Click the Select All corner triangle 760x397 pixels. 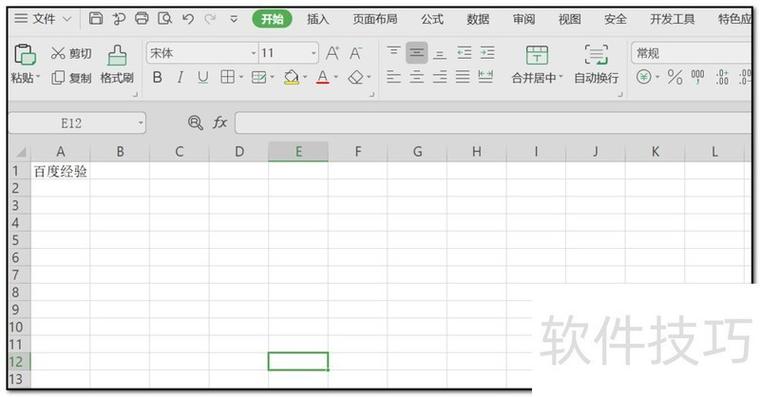click(x=20, y=152)
